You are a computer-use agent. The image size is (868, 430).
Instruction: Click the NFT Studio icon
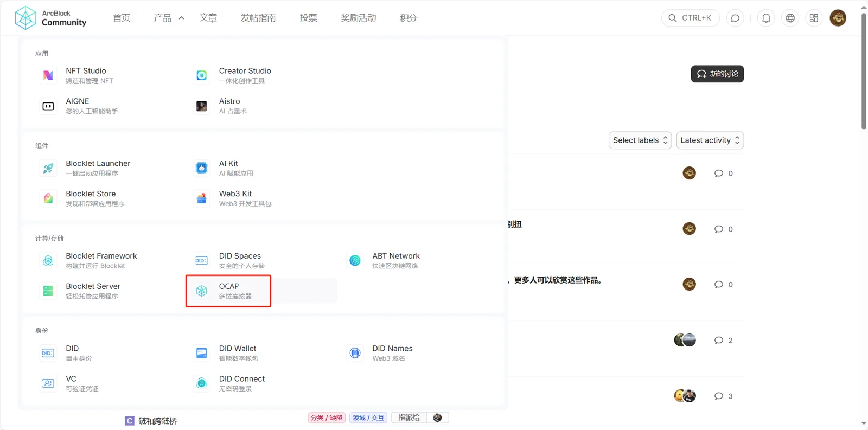pos(48,75)
